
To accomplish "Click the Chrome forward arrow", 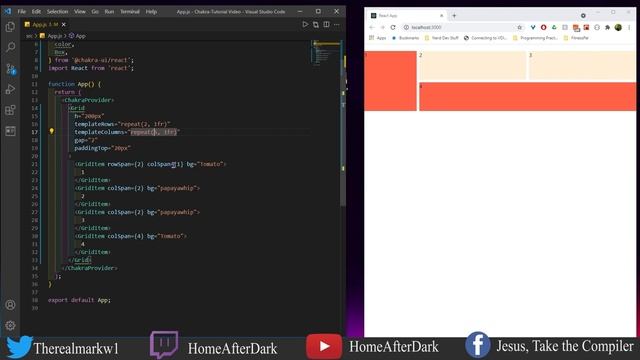I will pyautogui.click(x=382, y=27).
